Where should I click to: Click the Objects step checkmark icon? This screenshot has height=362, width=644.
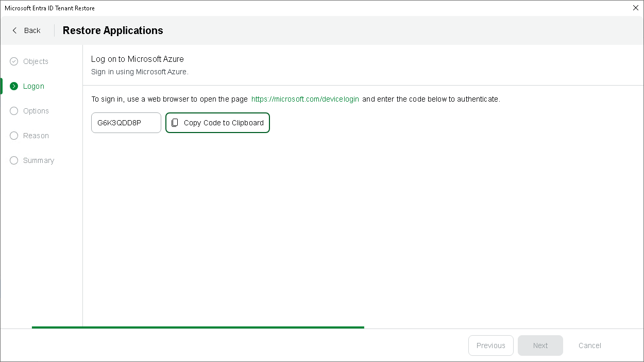point(14,61)
